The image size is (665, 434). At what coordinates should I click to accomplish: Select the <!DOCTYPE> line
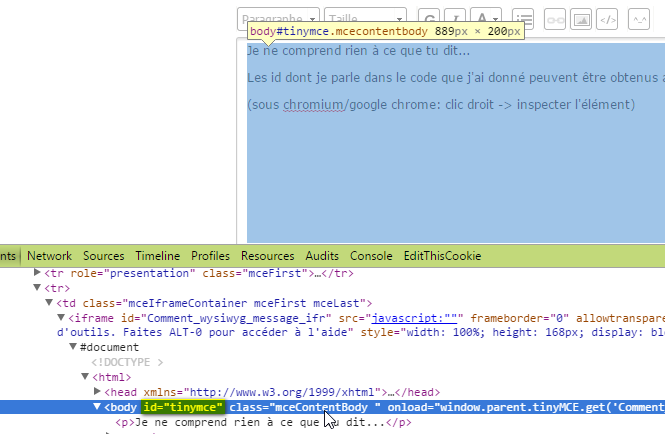click(x=127, y=362)
